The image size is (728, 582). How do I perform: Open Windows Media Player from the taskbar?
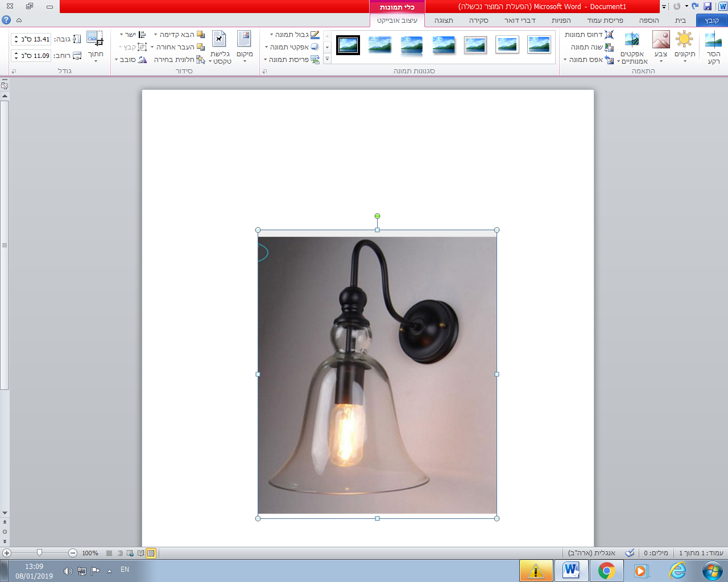coord(641,571)
